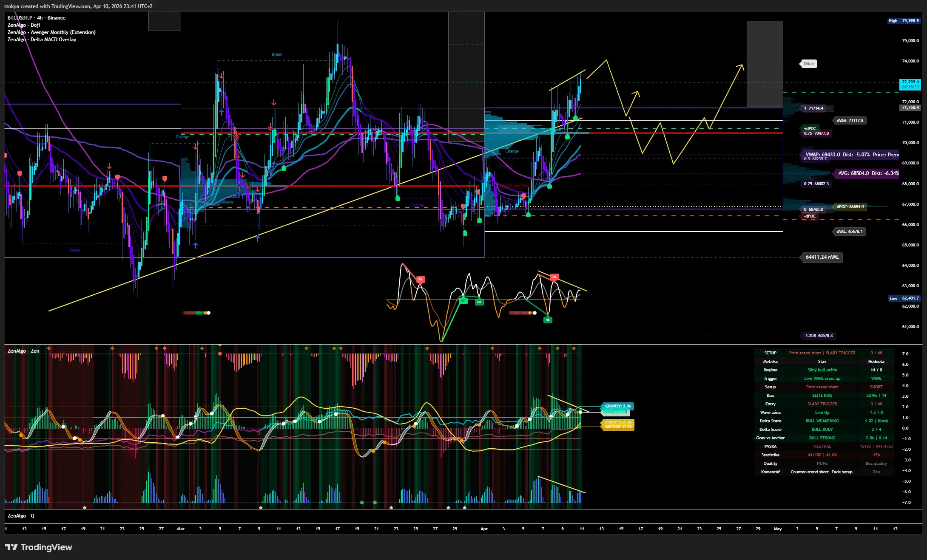927x560 pixels.
Task: Open the ZenAlgo - Q pane title
Action: click(x=21, y=516)
